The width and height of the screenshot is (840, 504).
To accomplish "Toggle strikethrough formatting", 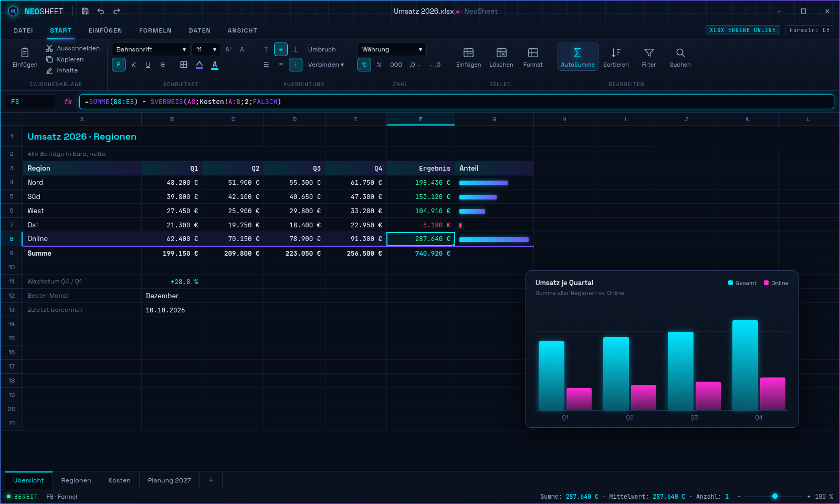I will pyautogui.click(x=163, y=65).
